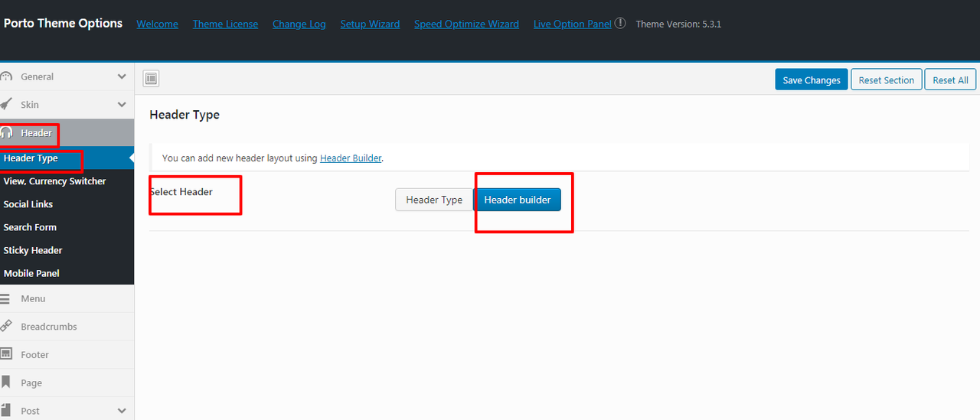
Task: Click the Header section icon
Action: click(6, 133)
